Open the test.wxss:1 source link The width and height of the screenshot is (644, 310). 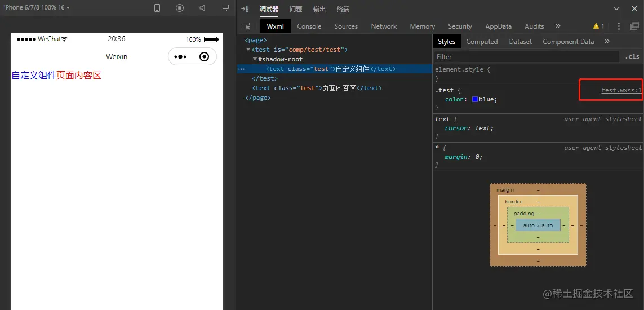[x=621, y=90]
